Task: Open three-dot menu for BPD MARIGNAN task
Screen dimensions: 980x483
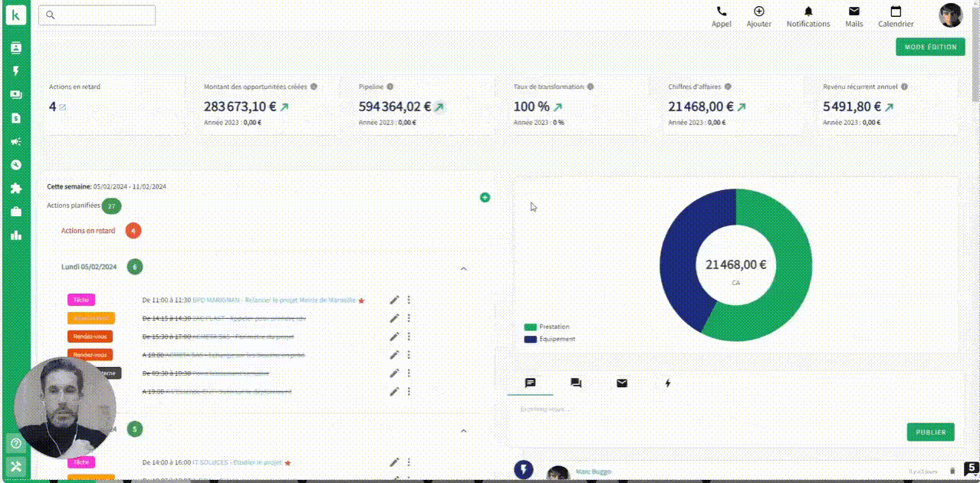Action: 409,300
